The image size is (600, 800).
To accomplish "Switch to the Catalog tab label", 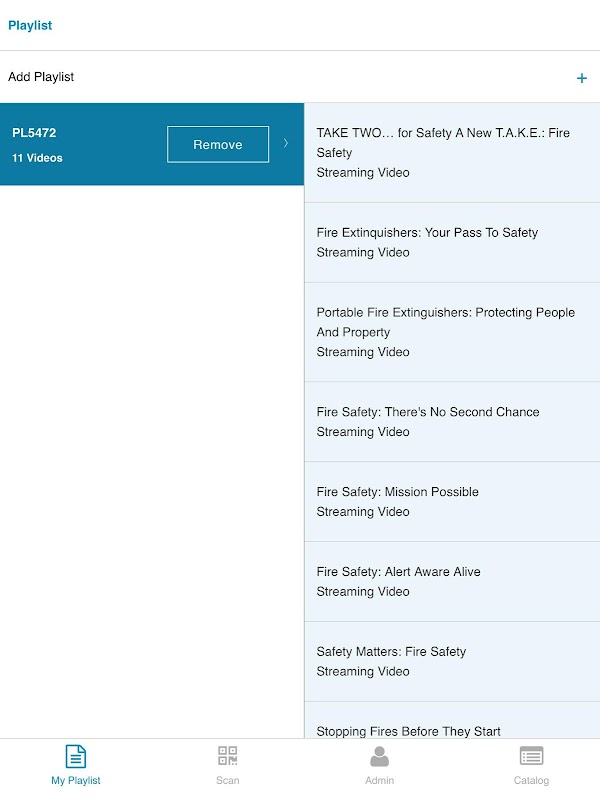I will [531, 780].
